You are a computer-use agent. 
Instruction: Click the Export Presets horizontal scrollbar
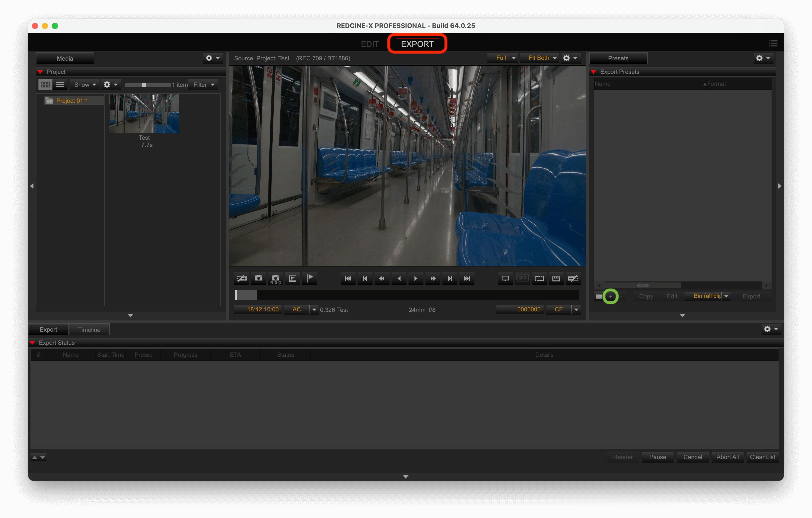643,285
